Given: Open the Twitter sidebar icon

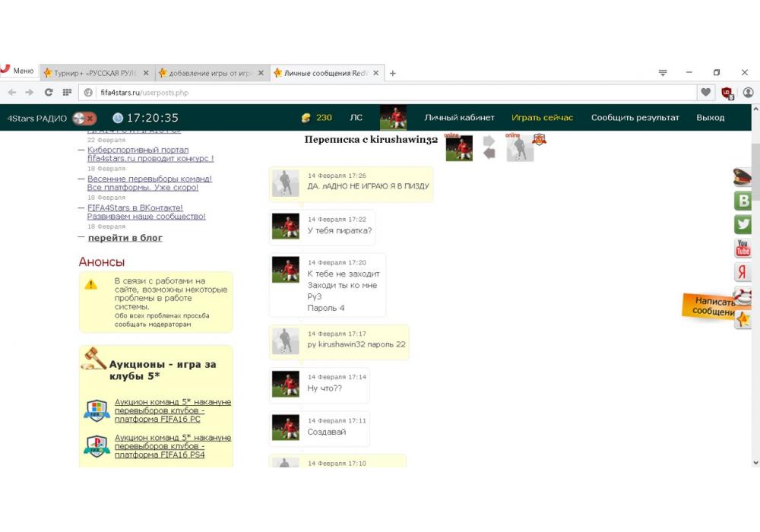Looking at the screenshot, I should (743, 224).
